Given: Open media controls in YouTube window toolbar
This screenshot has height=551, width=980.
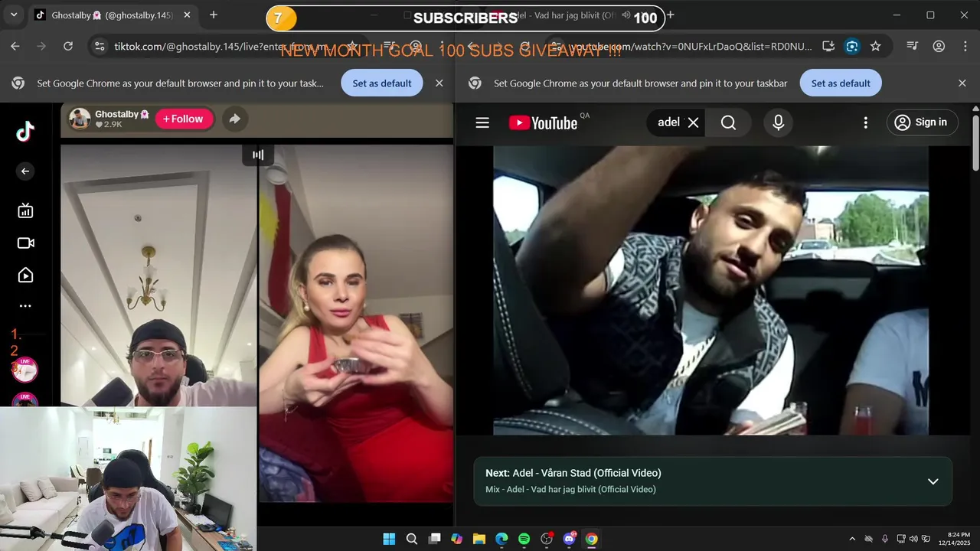Looking at the screenshot, I should point(912,47).
